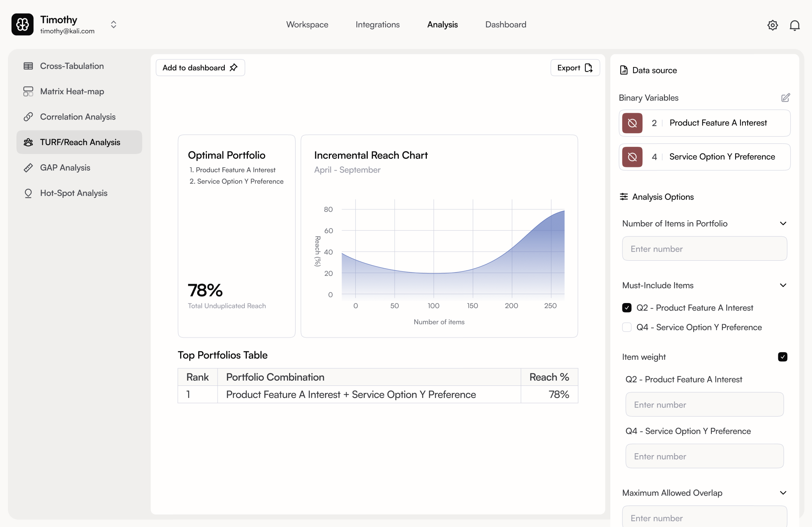Screen dimensions: 812x527
Task: Click the Add to dashboard button
Action: pyautogui.click(x=200, y=68)
